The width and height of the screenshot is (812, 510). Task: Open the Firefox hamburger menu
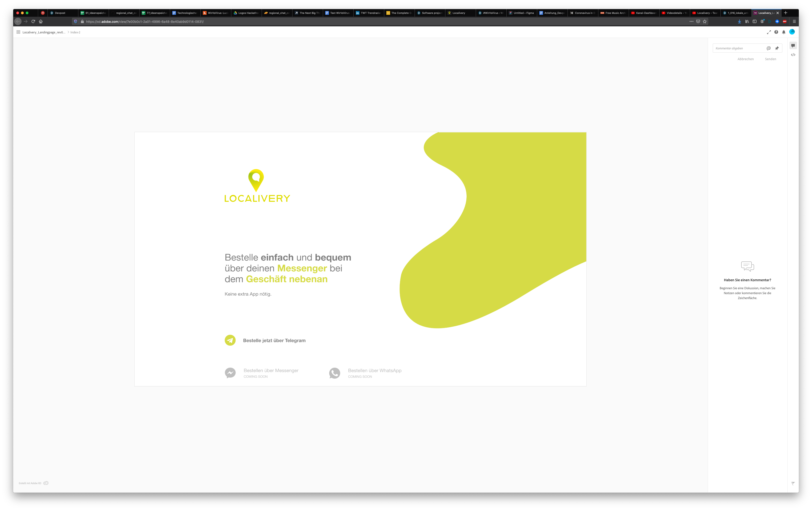click(794, 22)
